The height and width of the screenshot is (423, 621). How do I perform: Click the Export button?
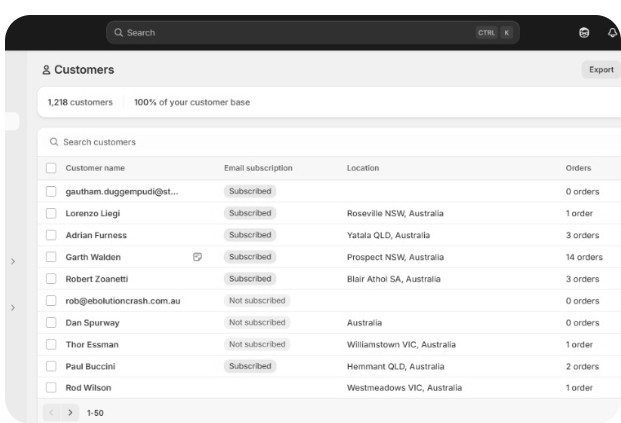click(x=601, y=70)
